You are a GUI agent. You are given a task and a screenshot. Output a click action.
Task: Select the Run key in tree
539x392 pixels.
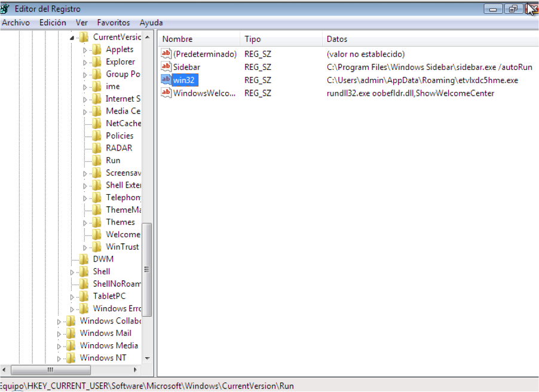tap(113, 161)
